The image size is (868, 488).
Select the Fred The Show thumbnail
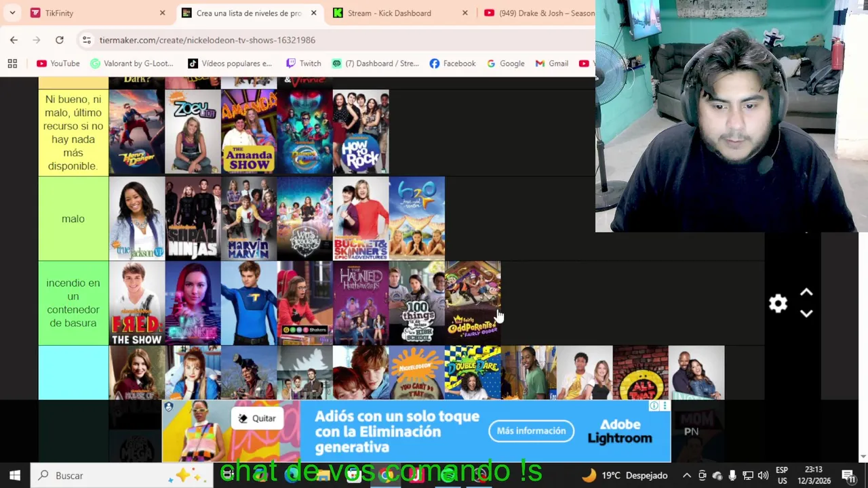[137, 303]
